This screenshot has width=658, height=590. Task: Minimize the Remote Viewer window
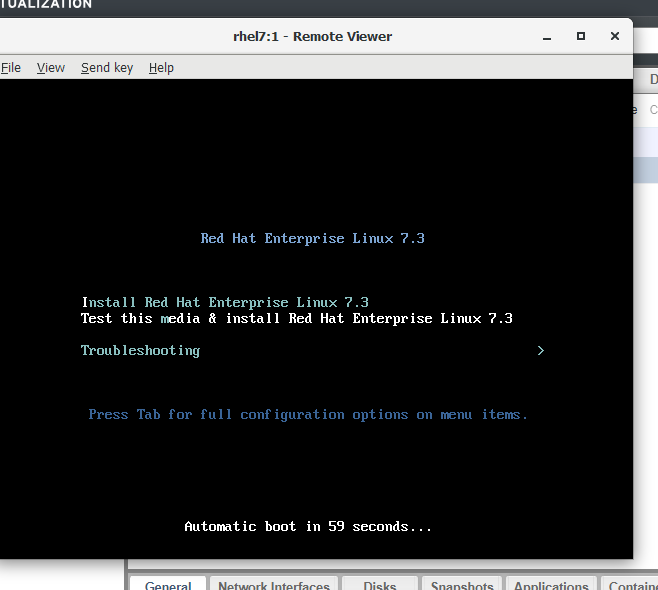tap(547, 37)
